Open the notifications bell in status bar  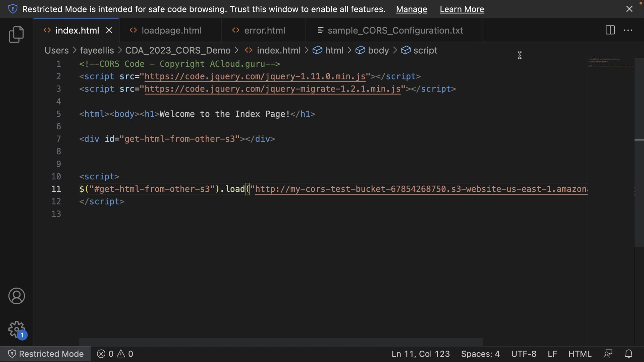629,354
